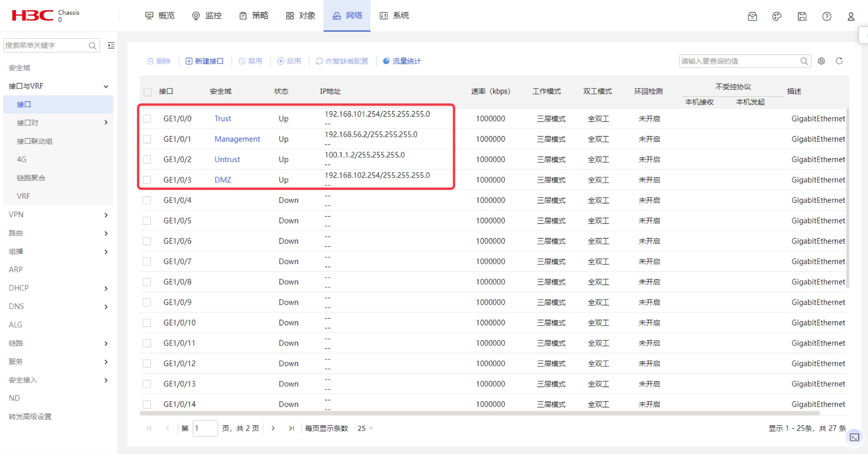Open the 系统 system tab

point(394,16)
